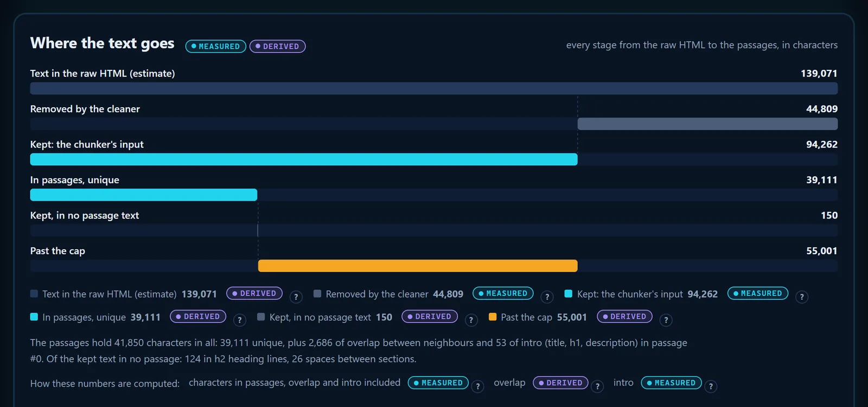
Task: Open help icon after characters in passages formula
Action: tap(477, 386)
